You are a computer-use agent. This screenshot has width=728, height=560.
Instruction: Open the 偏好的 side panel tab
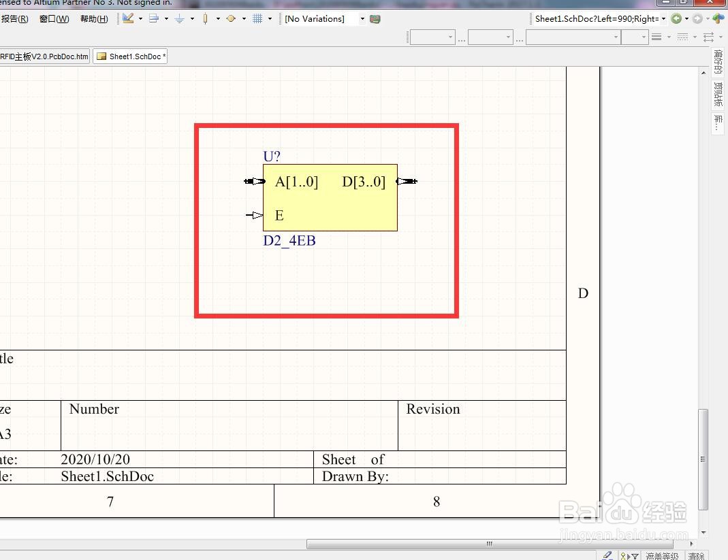pyautogui.click(x=718, y=62)
